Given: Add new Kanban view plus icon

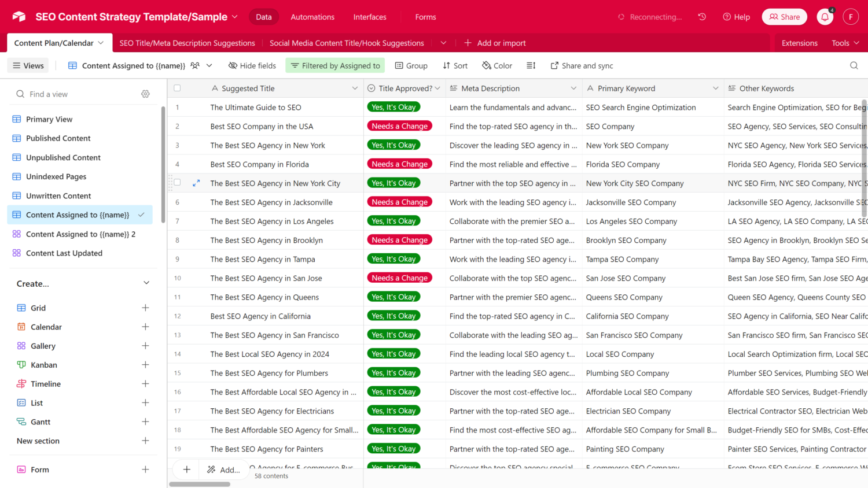Looking at the screenshot, I should pyautogui.click(x=145, y=365).
